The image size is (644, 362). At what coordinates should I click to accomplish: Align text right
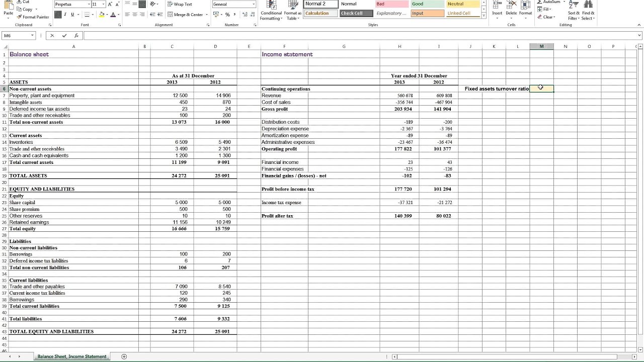142,15
